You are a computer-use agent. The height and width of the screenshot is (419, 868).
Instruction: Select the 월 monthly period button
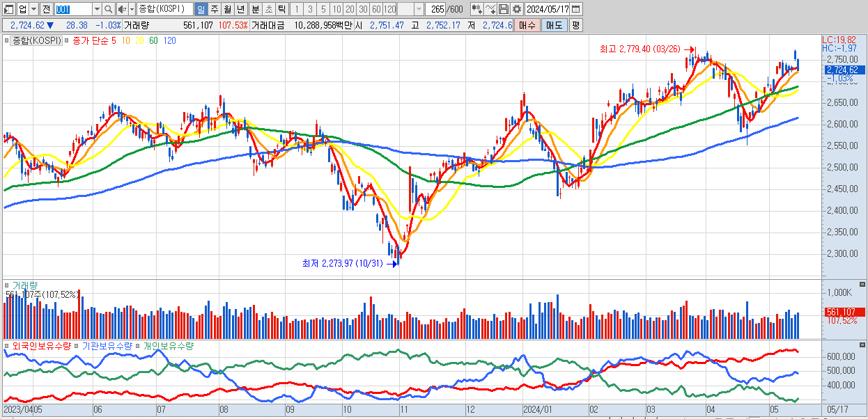pos(227,9)
